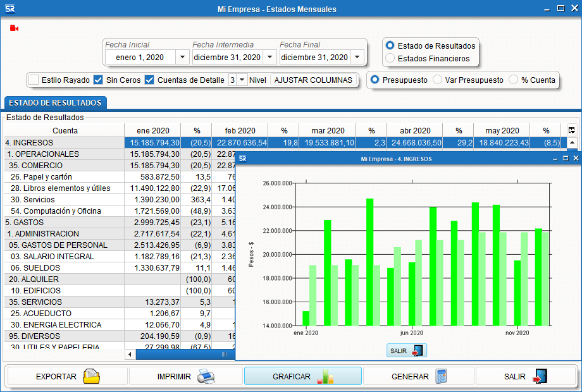Minimize the INGRESOS chart window
582x392 pixels.
[x=555, y=159]
